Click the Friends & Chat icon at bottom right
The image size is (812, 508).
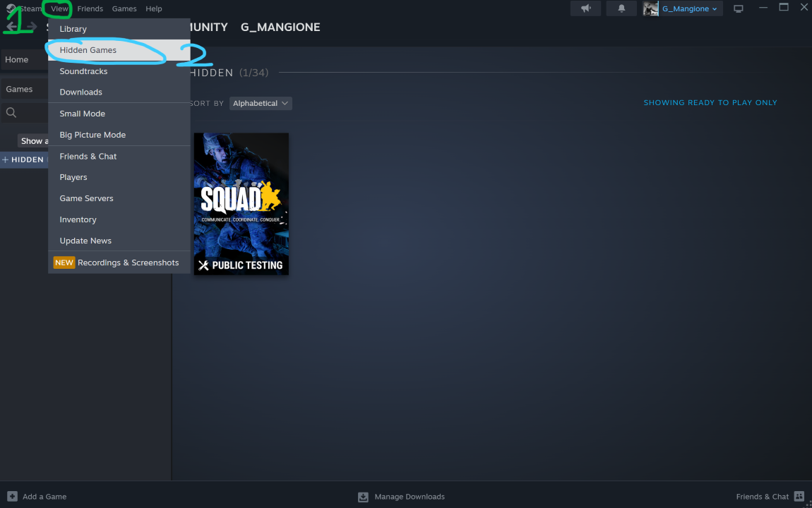coord(799,496)
